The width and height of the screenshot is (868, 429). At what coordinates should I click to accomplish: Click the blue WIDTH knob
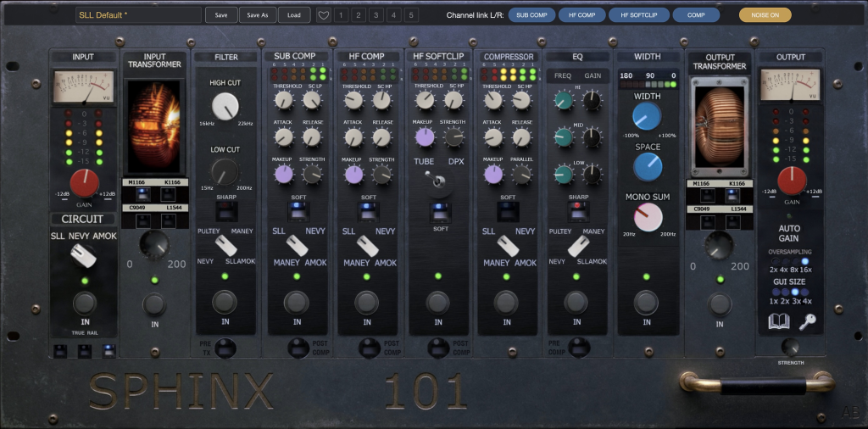pos(647,116)
